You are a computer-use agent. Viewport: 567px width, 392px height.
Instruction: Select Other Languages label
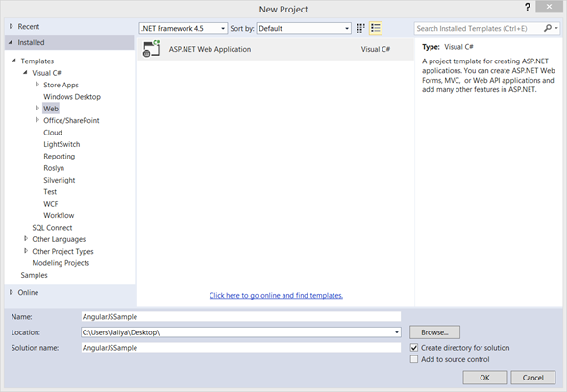[59, 239]
